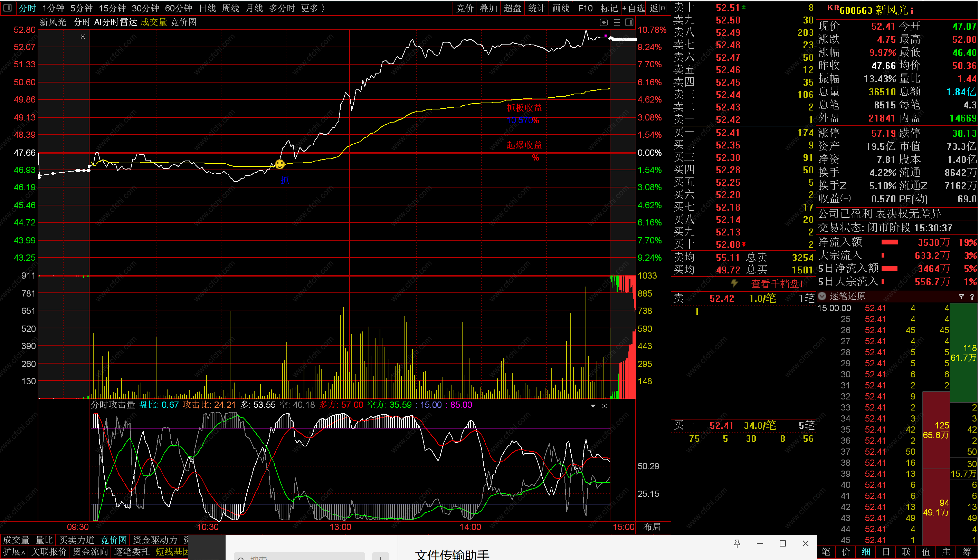979x560 pixels.
Task: Click the 13:00 time axis marker
Action: click(x=340, y=527)
